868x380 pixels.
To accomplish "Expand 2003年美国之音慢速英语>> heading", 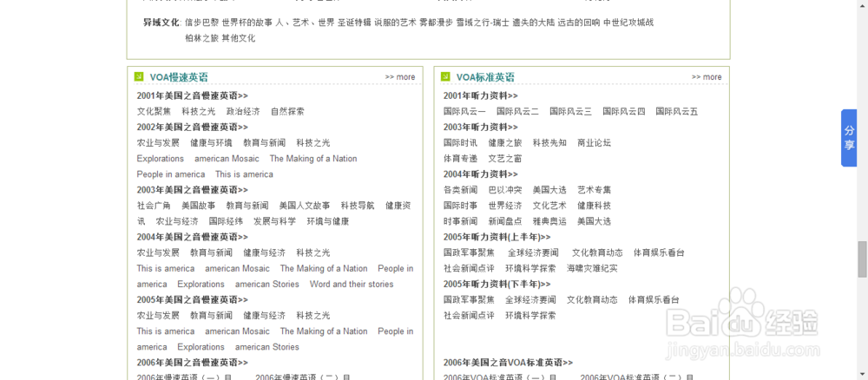I will point(193,190).
